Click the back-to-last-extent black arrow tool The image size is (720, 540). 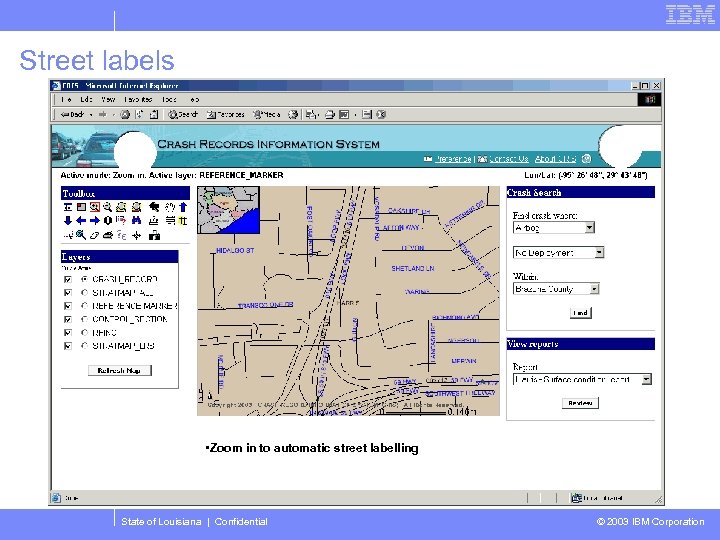click(154, 207)
